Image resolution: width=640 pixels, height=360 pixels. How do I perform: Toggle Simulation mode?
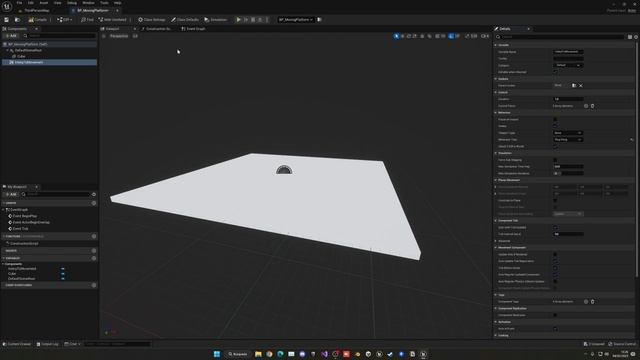(x=216, y=20)
